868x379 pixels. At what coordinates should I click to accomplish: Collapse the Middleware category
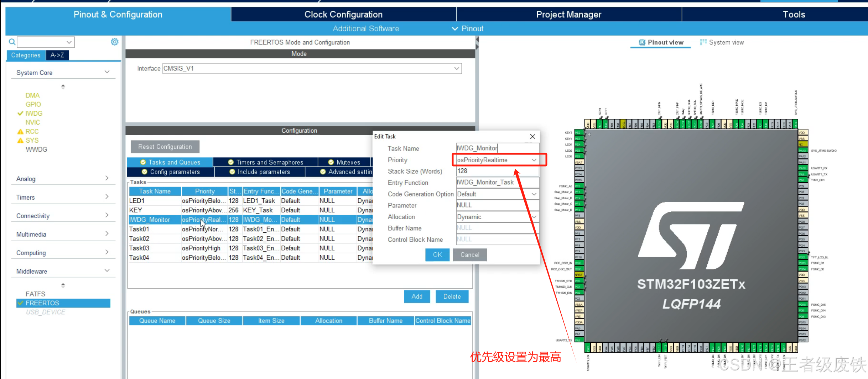point(107,270)
